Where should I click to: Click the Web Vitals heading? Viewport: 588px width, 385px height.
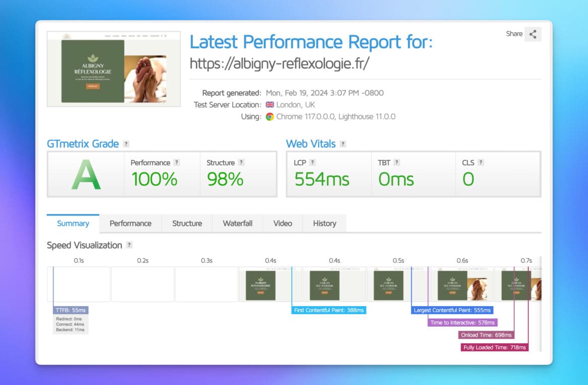click(311, 144)
